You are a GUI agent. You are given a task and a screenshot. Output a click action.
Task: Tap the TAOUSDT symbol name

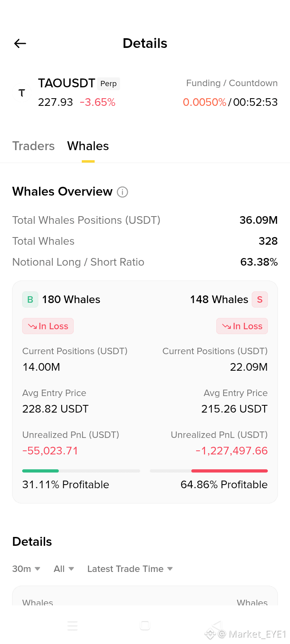tap(66, 83)
